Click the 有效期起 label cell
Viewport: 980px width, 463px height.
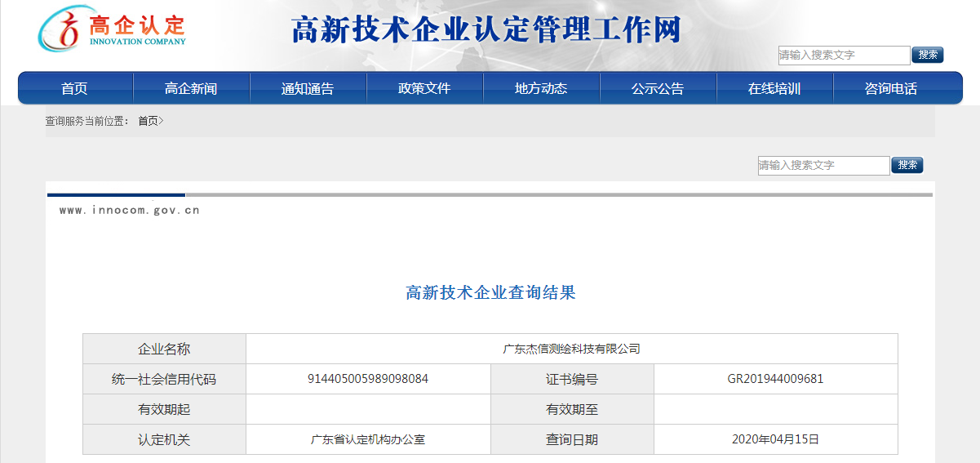[164, 409]
